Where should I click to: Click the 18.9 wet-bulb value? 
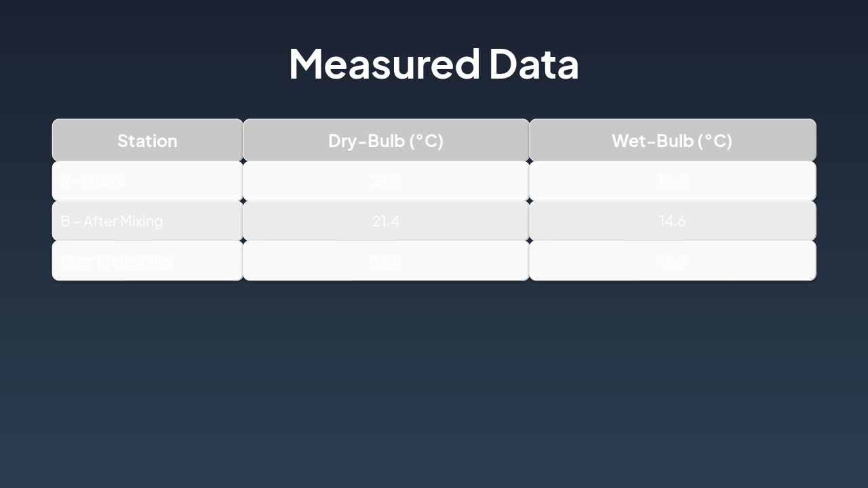pyautogui.click(x=672, y=261)
